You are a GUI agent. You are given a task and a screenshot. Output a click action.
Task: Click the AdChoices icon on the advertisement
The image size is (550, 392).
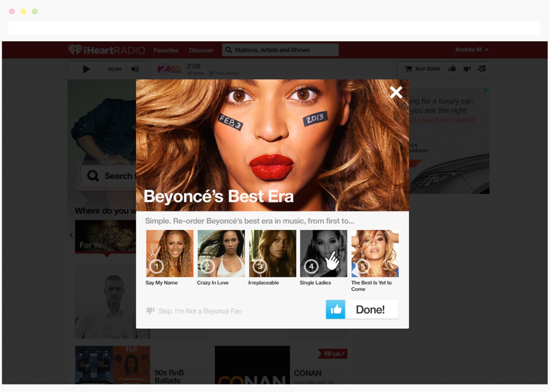coord(486,90)
